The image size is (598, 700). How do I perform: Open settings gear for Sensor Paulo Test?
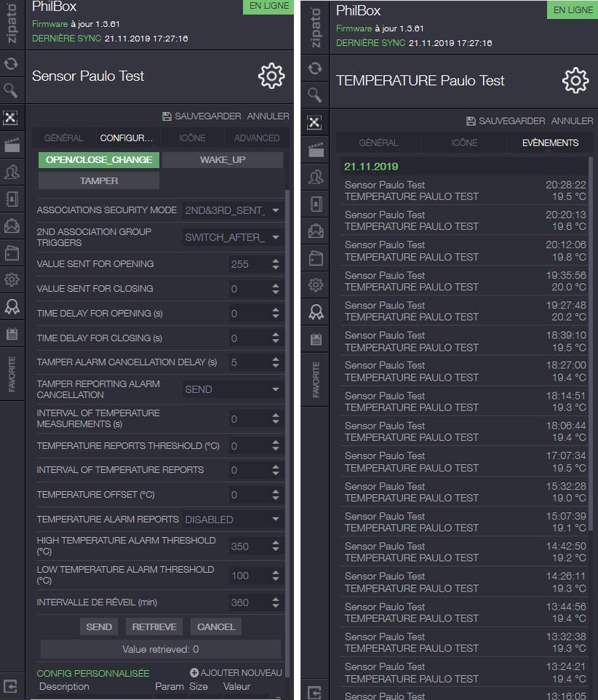[x=271, y=76]
